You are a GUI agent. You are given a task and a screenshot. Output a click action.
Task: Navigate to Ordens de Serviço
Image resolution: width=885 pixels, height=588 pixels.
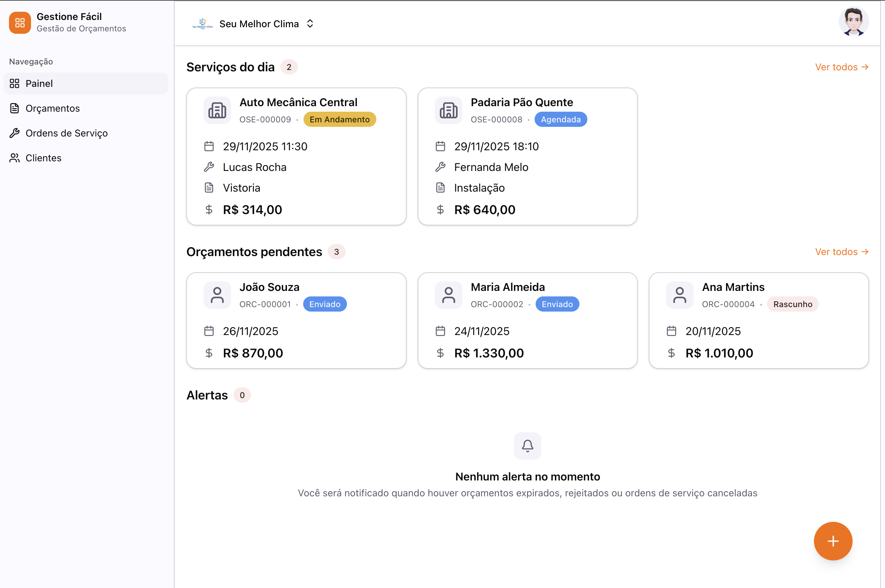pos(67,133)
